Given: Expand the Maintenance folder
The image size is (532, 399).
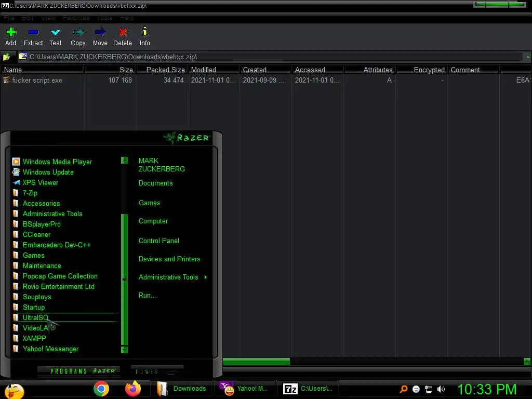Looking at the screenshot, I should pos(37,265).
